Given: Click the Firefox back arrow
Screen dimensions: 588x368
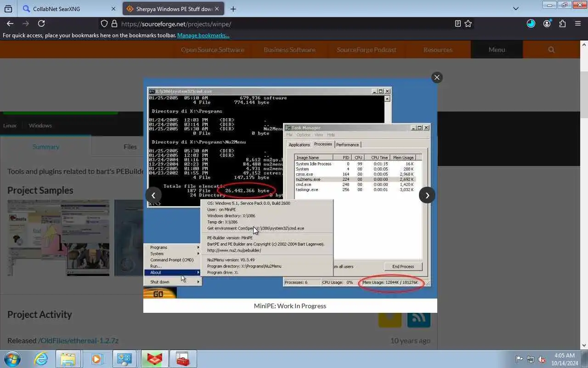Looking at the screenshot, I should coord(10,23).
